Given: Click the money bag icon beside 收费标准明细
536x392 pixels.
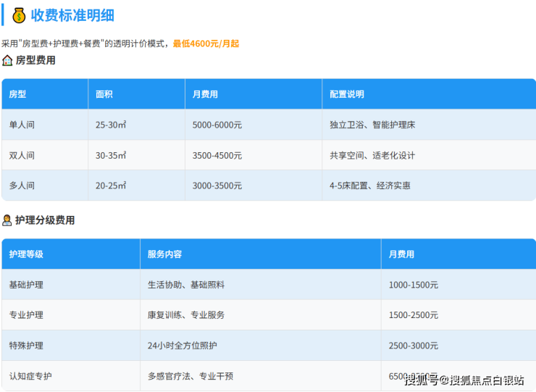Looking at the screenshot, I should click(20, 15).
